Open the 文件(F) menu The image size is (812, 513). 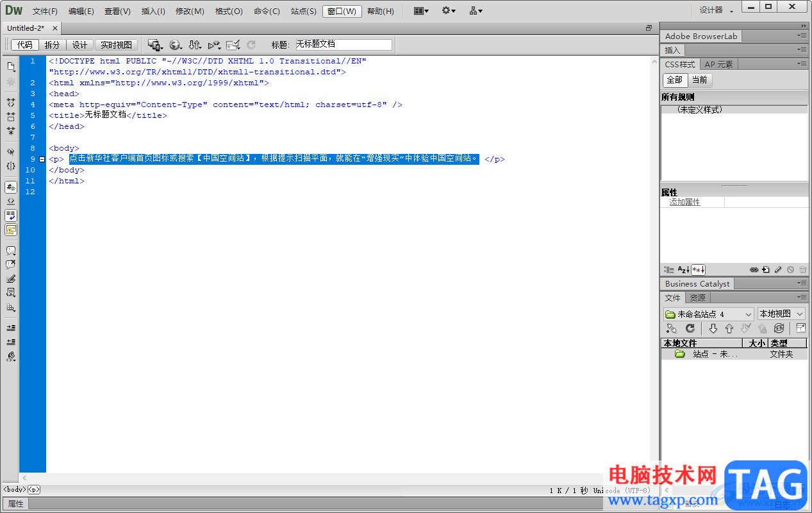coord(45,12)
